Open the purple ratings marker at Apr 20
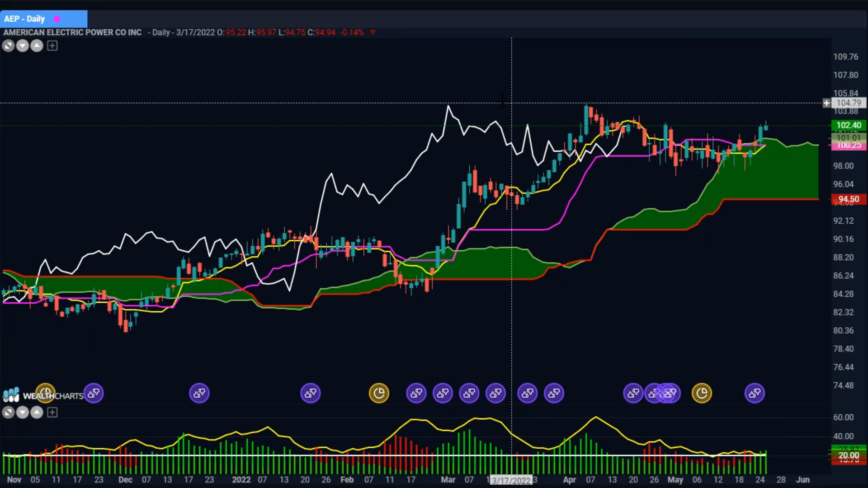 pyautogui.click(x=633, y=393)
